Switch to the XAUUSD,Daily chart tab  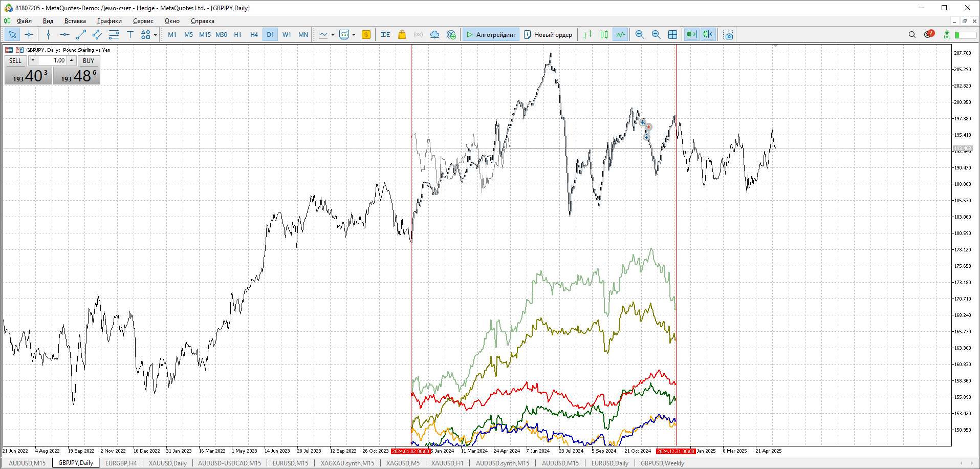pyautogui.click(x=168, y=463)
